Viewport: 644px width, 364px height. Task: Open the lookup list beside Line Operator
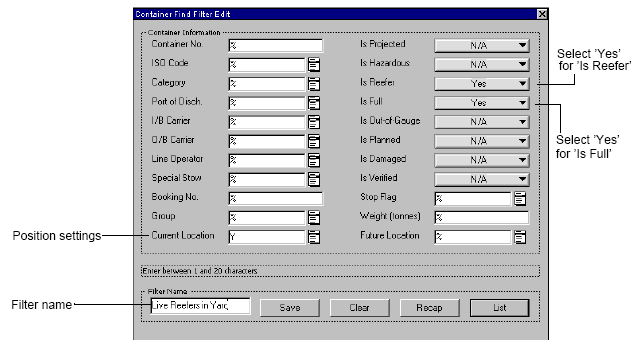(x=314, y=160)
